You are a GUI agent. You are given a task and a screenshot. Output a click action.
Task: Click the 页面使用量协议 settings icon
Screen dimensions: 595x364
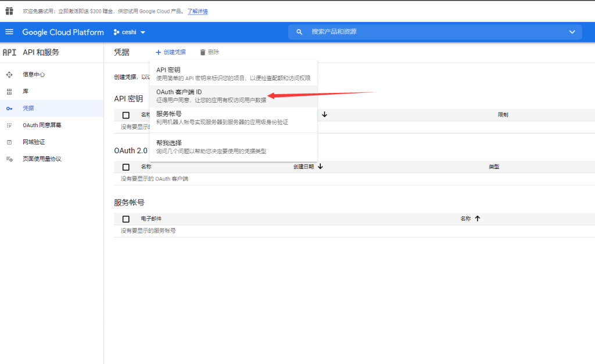pos(9,159)
